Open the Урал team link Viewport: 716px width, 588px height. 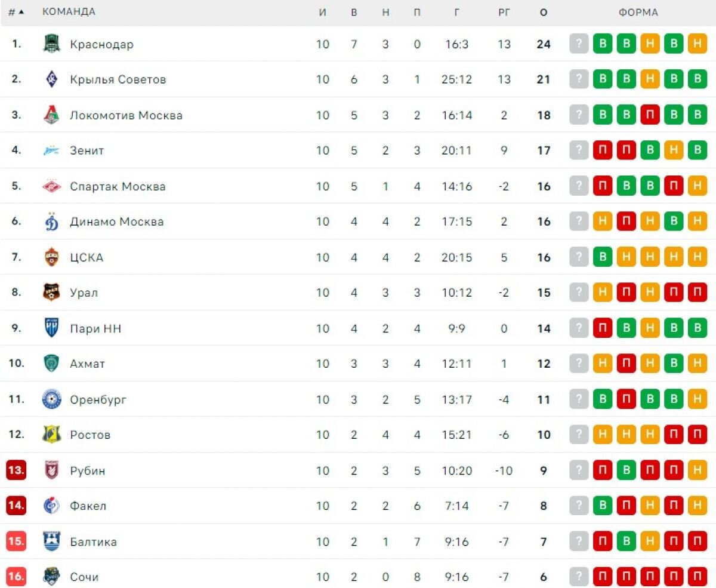[84, 293]
